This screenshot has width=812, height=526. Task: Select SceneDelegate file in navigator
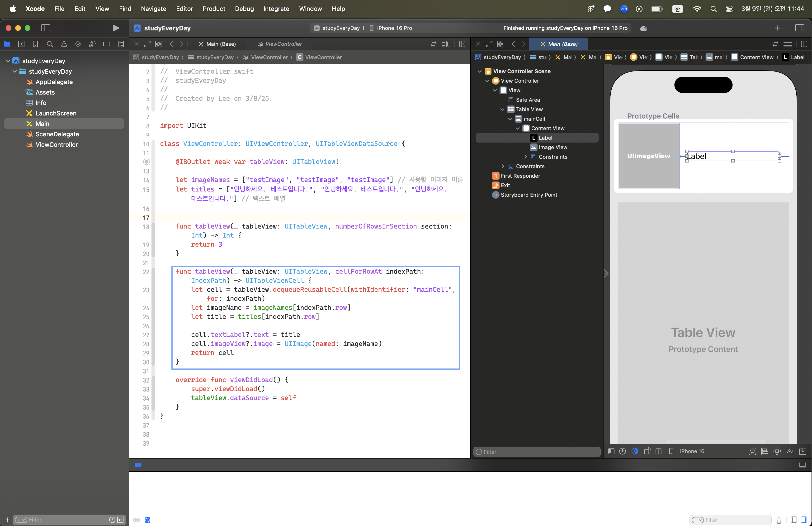(57, 134)
